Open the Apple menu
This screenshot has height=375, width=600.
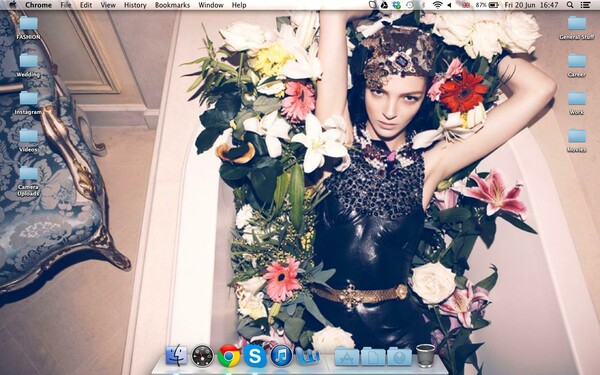pos(13,5)
